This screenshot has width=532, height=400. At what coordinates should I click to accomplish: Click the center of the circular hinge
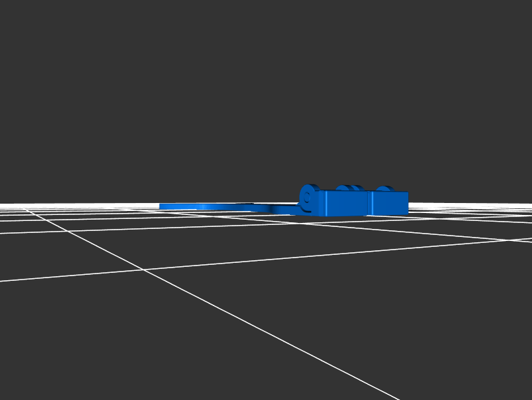click(x=307, y=197)
